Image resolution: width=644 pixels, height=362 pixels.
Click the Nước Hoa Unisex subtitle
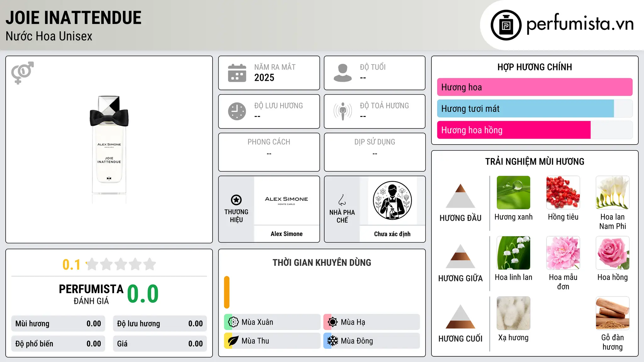[x=49, y=36]
